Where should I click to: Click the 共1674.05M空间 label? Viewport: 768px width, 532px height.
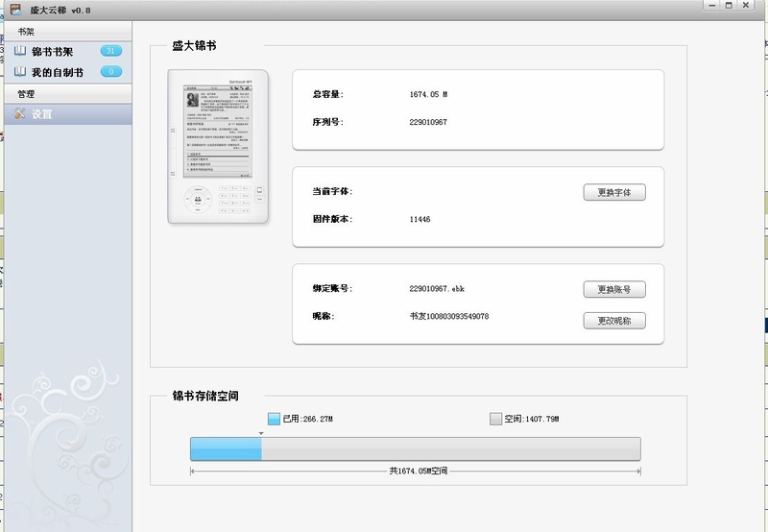click(419, 471)
